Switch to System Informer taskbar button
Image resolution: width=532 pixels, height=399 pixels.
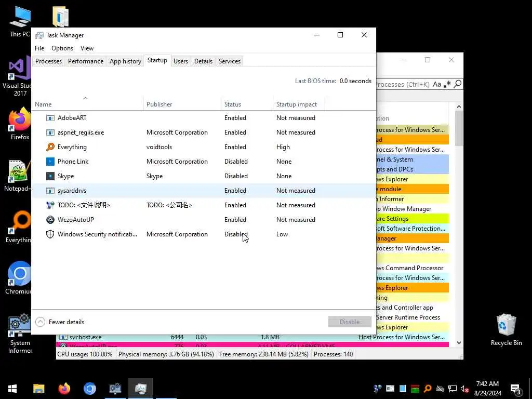(115, 389)
